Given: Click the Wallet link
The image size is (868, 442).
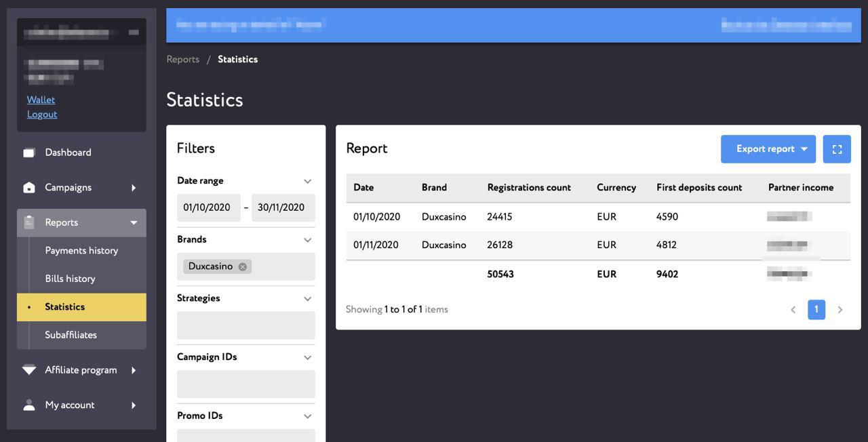Looking at the screenshot, I should 41,100.
